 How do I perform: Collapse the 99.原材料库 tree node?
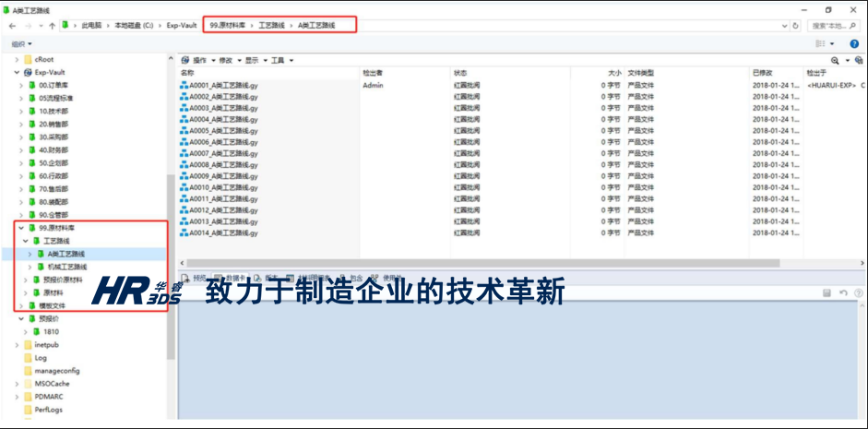tap(20, 227)
